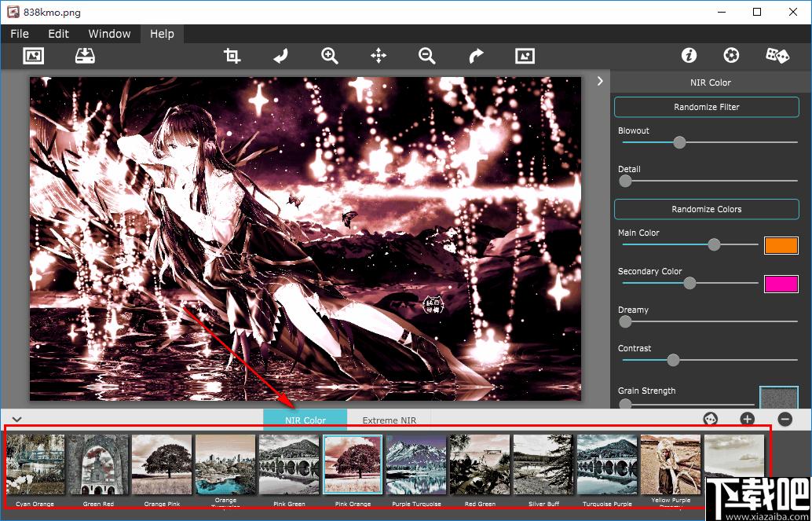Select the Pink Orange preset
This screenshot has width=812, height=521.
353,464
